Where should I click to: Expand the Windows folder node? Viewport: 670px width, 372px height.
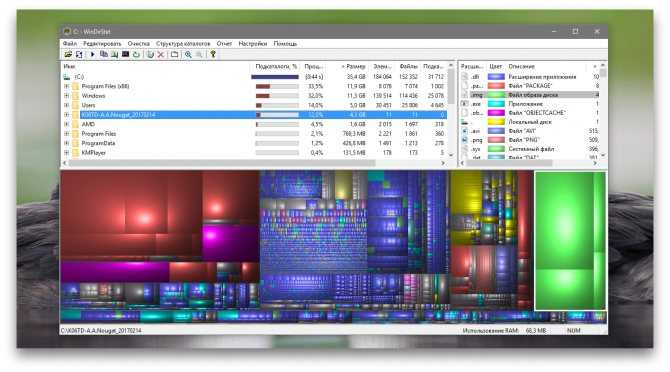66,96
